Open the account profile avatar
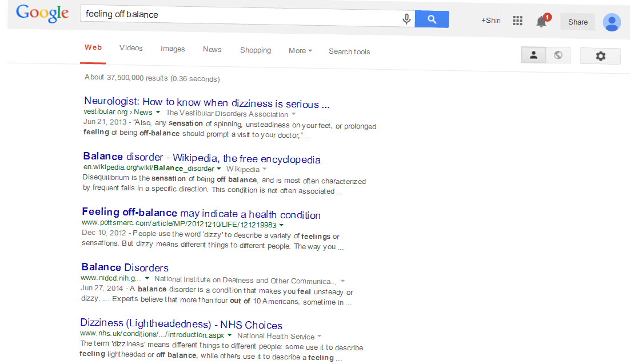Viewport: 630px width, 364px height. [612, 22]
